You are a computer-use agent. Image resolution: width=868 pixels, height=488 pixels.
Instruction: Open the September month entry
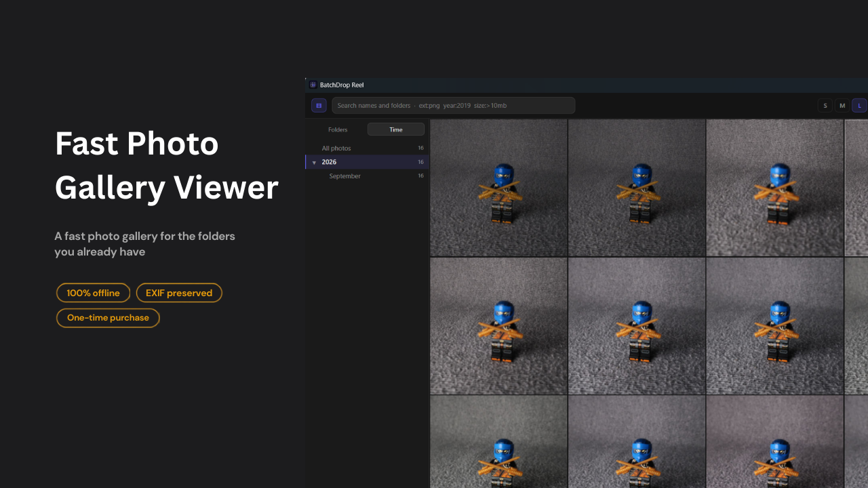pyautogui.click(x=367, y=176)
